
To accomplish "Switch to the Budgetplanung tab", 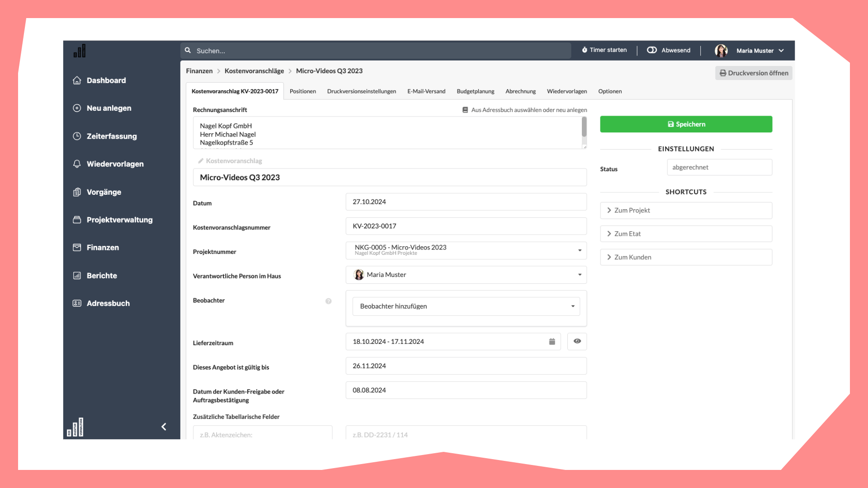I will coord(476,91).
